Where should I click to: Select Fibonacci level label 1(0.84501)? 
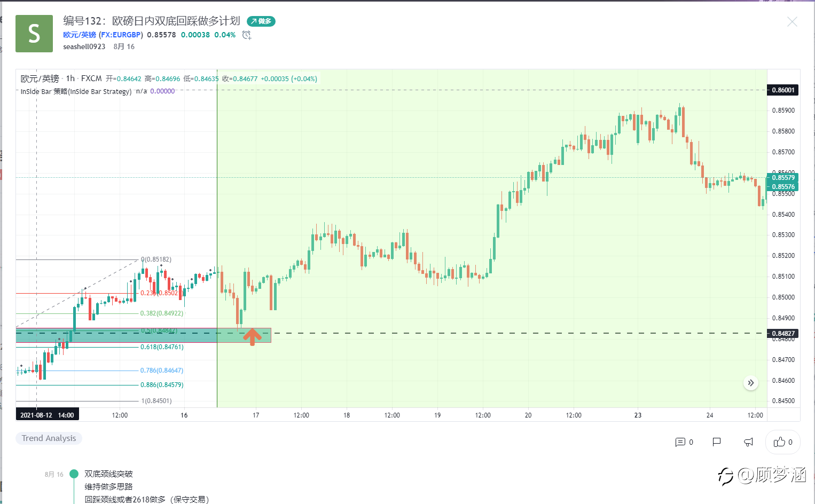coord(156,401)
